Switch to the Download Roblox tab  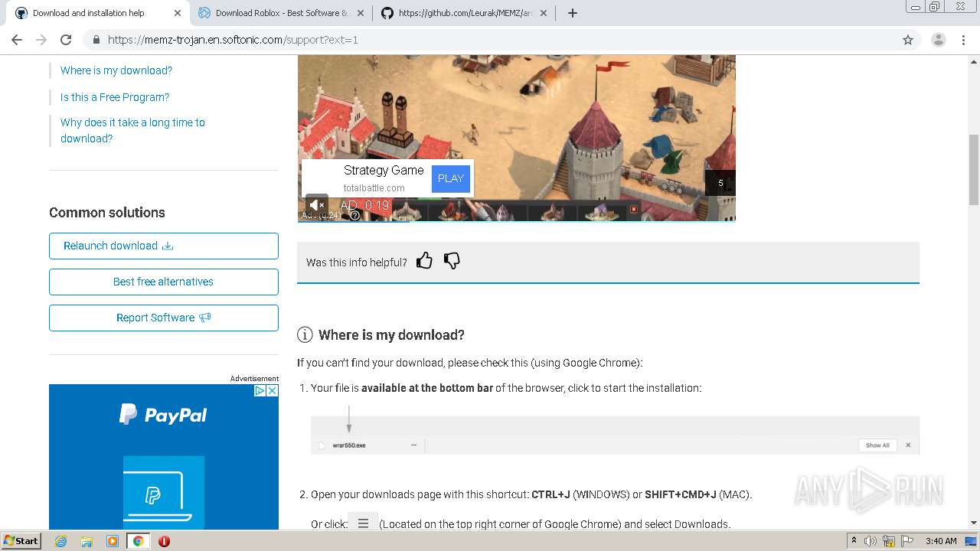(x=281, y=13)
